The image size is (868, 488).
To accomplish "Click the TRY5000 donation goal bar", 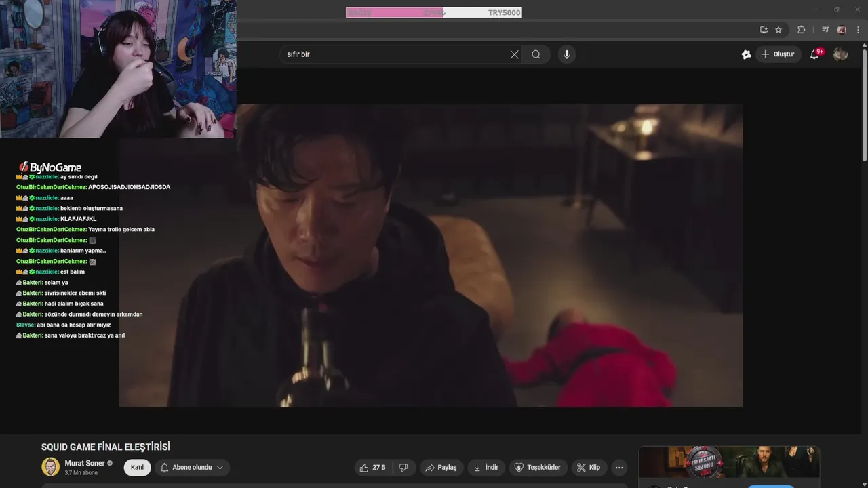I will point(434,12).
